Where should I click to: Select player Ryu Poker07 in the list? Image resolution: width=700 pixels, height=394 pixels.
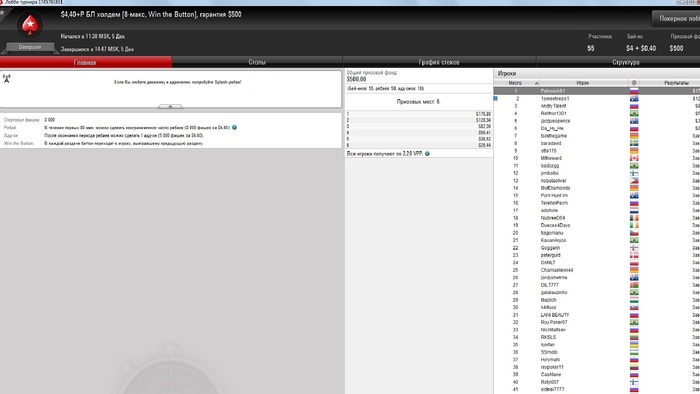(597, 322)
